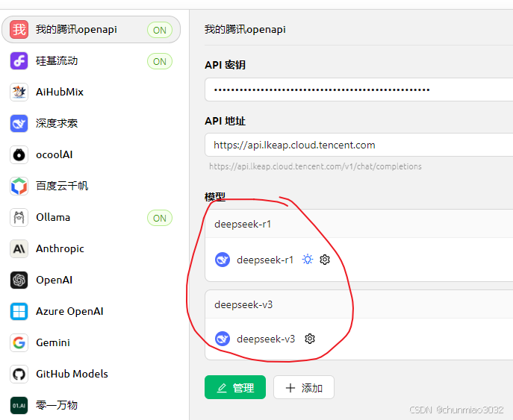Viewport: 513px width, 420px height.
Task: Click the deepseek-r1 model row name
Action: 265,260
